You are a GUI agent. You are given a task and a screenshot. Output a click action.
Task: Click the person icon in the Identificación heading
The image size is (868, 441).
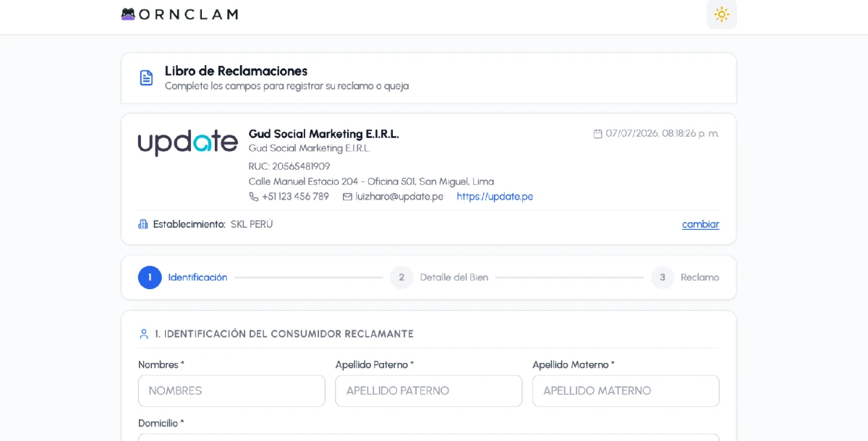pyautogui.click(x=143, y=334)
